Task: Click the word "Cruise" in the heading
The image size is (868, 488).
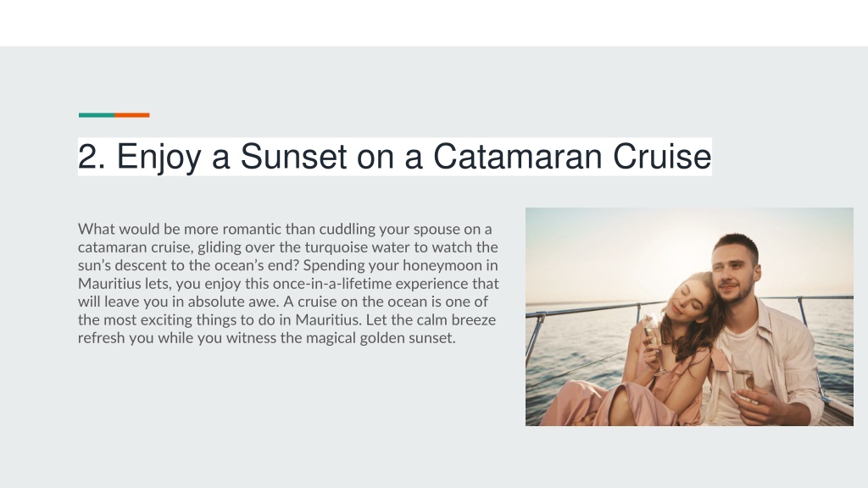Action: click(662, 157)
